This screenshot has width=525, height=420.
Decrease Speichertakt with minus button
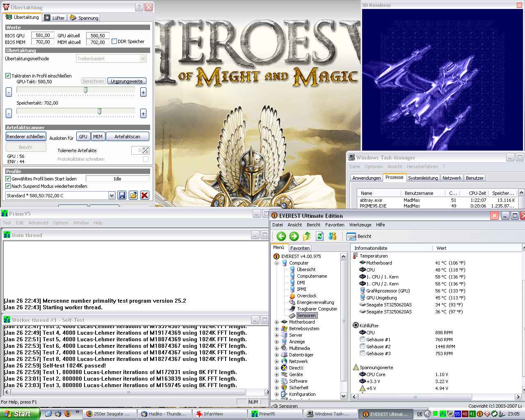9,114
